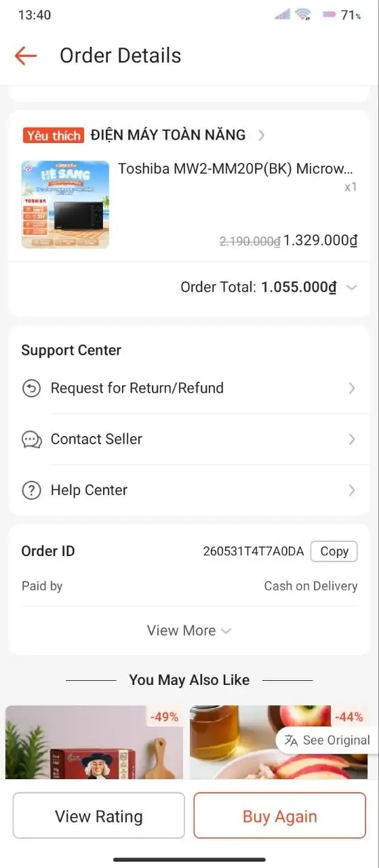379x868 pixels.
Task: Tap the Buy Again button
Action: 280,816
